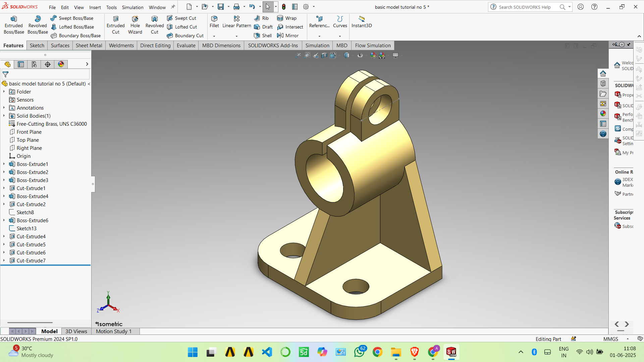Open the Options gear icon
This screenshot has height=362, width=644.
click(x=306, y=7)
